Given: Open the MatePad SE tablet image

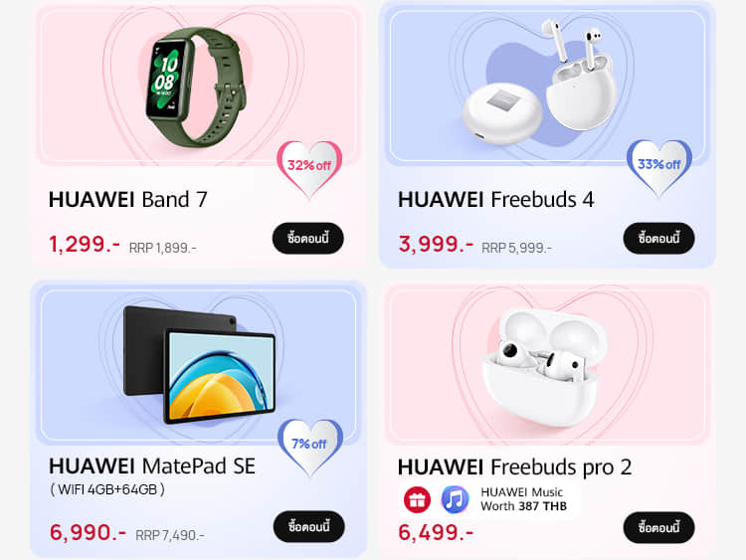Looking at the screenshot, I should click(199, 365).
